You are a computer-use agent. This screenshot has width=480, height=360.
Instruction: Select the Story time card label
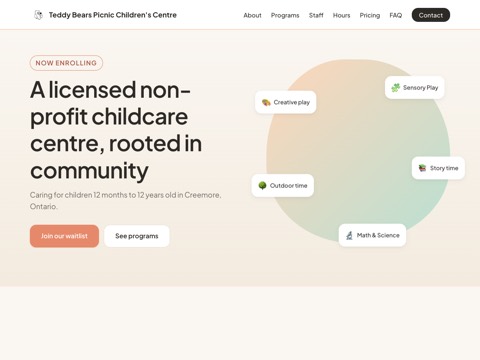point(444,168)
